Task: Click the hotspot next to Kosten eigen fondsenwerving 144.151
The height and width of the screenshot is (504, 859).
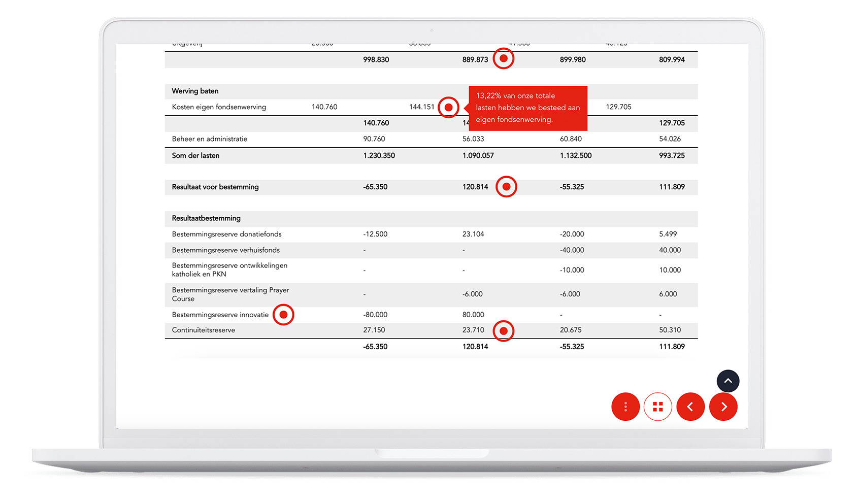Action: pyautogui.click(x=448, y=108)
